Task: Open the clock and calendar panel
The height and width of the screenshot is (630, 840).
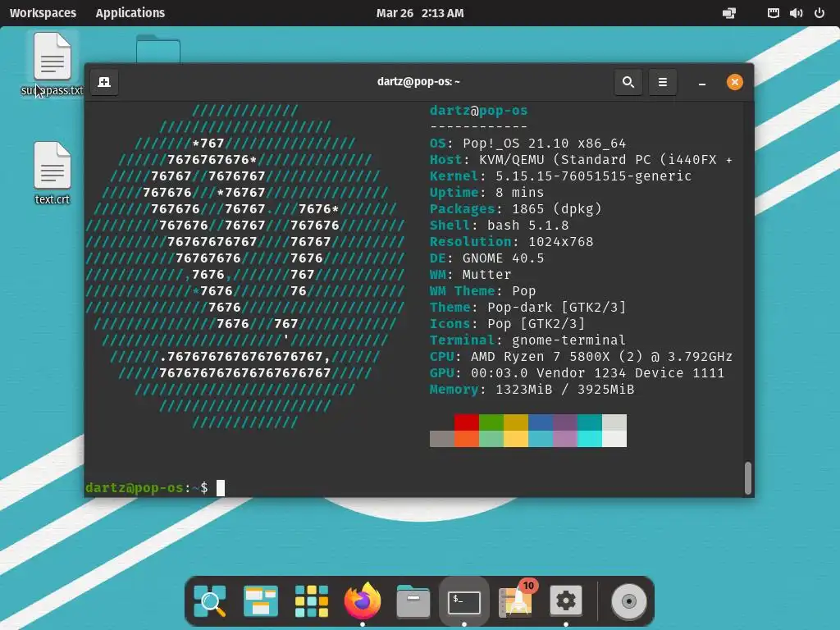Action: tap(420, 13)
